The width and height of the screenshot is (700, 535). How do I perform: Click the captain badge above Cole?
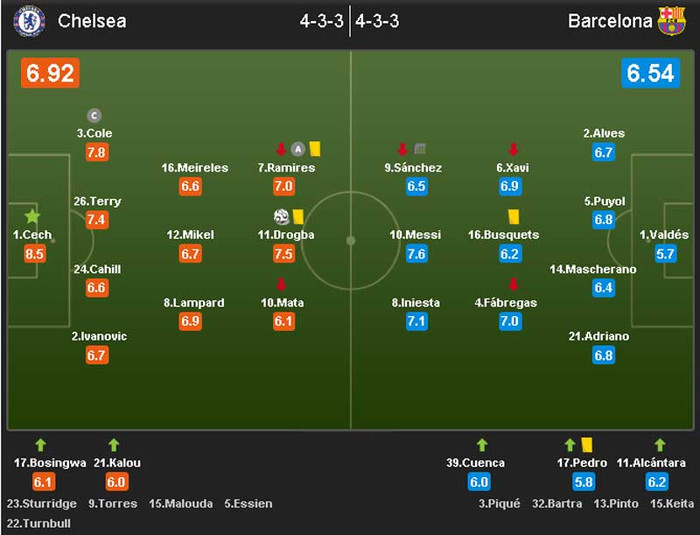[x=95, y=115]
